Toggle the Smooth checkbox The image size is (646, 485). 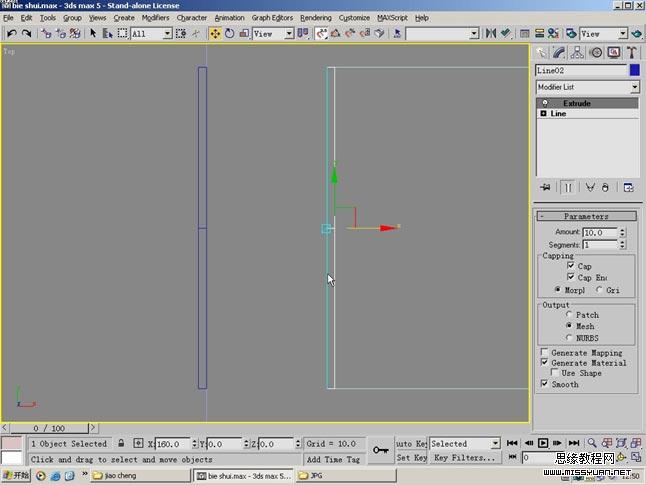click(544, 384)
